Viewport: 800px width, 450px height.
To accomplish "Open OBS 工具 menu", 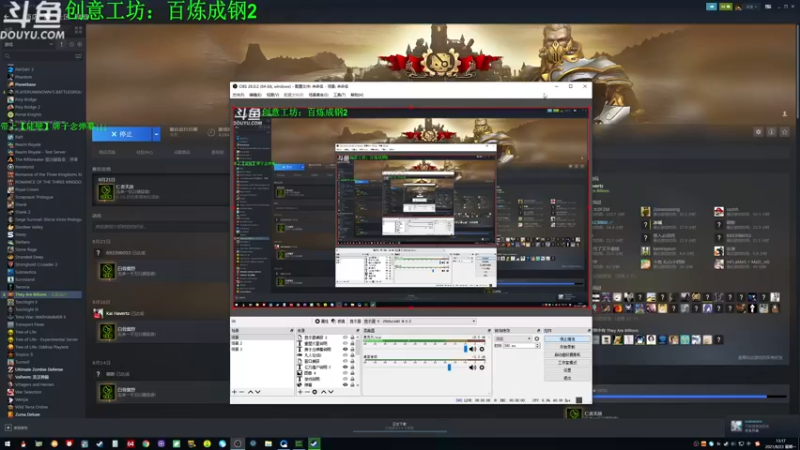I will (x=340, y=95).
